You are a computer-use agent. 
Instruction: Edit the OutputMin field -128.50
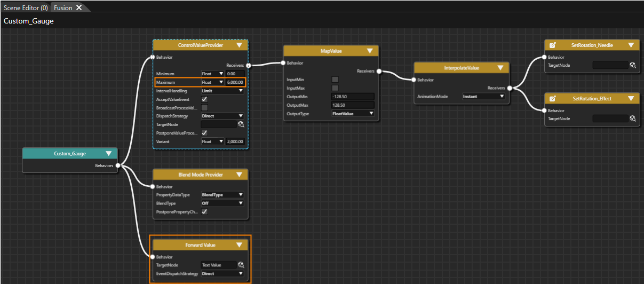tap(353, 97)
